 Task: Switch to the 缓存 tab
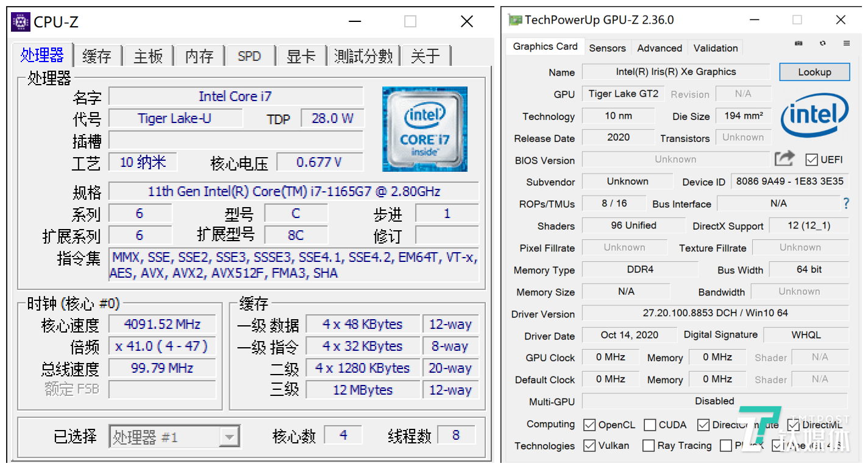click(x=97, y=56)
